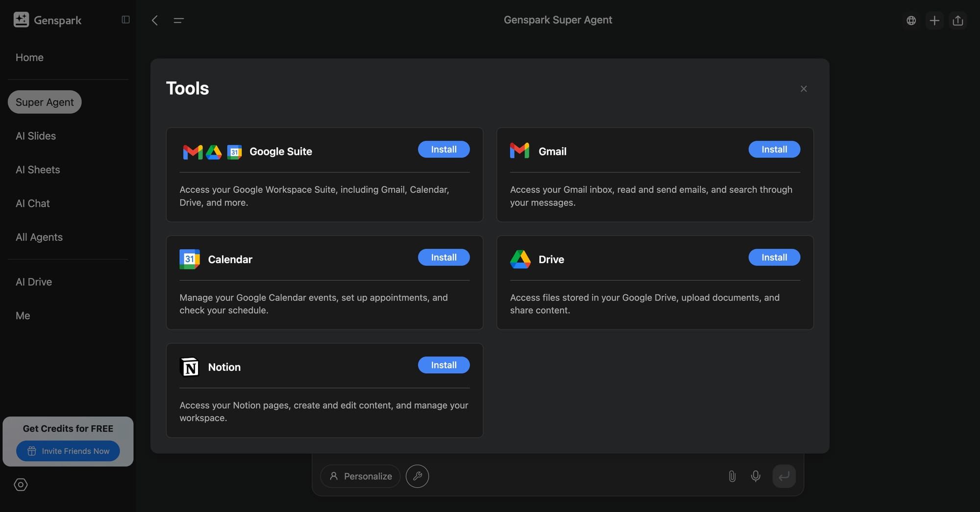
Task: Switch to AI Chat section
Action: 32,203
